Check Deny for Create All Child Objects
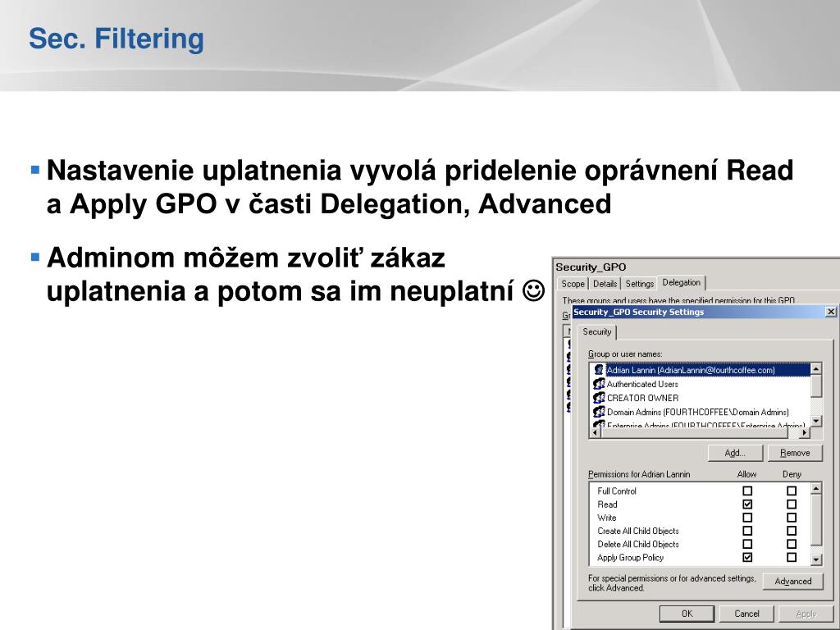 click(x=792, y=531)
